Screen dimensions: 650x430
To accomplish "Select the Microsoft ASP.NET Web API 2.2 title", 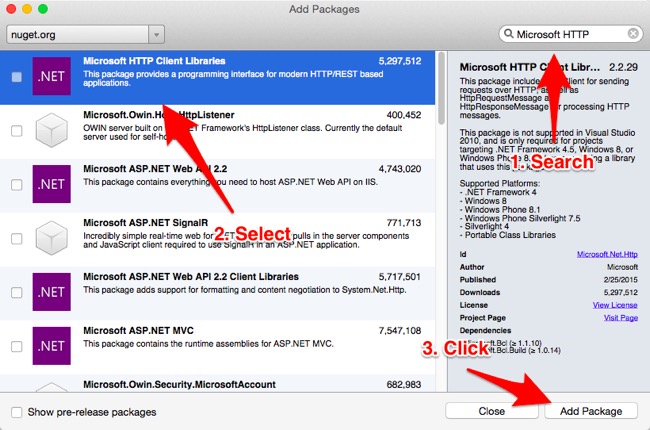I will pyautogui.click(x=155, y=169).
